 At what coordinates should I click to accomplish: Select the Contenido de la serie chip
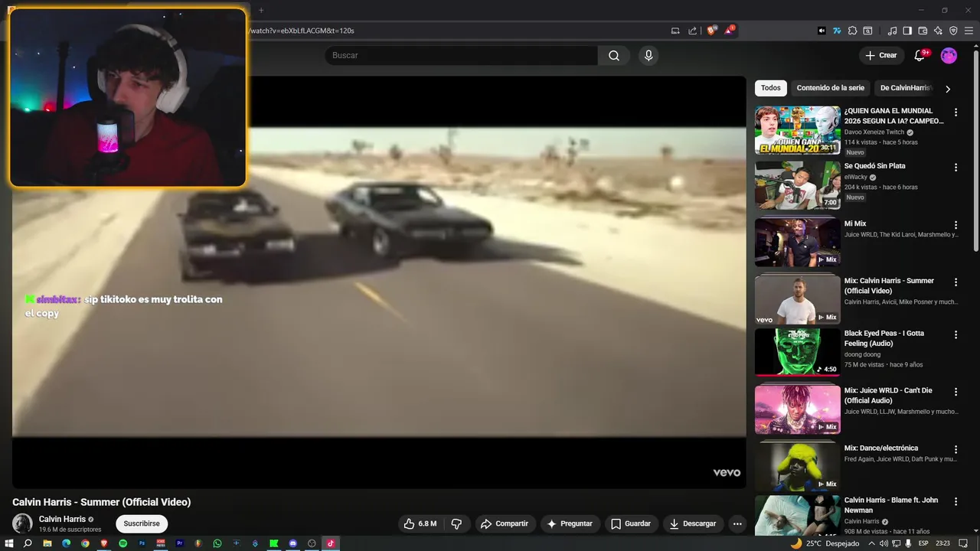click(x=831, y=88)
